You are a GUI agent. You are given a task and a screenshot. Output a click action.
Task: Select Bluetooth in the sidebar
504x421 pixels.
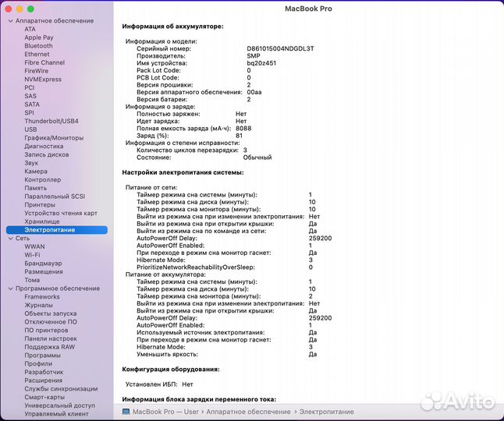(x=38, y=46)
